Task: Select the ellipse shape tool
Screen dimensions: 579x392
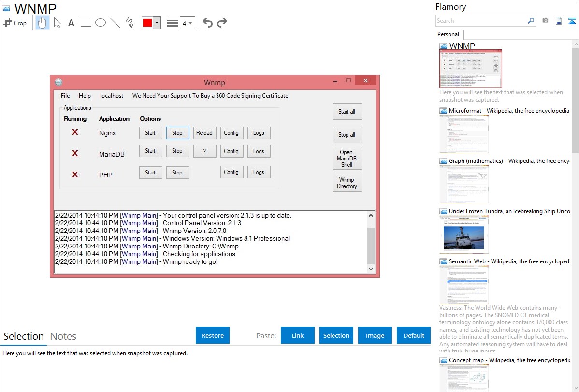Action: pyautogui.click(x=100, y=23)
